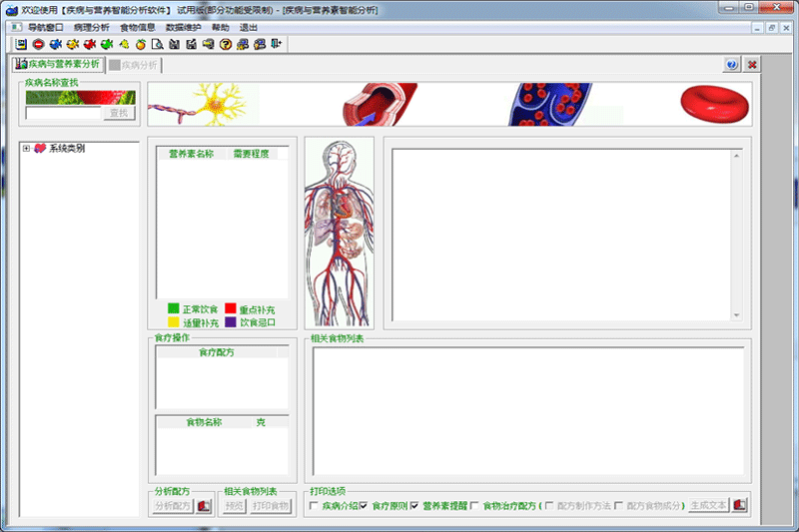The image size is (799, 532).
Task: Check the 食物治疗配方 checkbox
Action: [474, 506]
